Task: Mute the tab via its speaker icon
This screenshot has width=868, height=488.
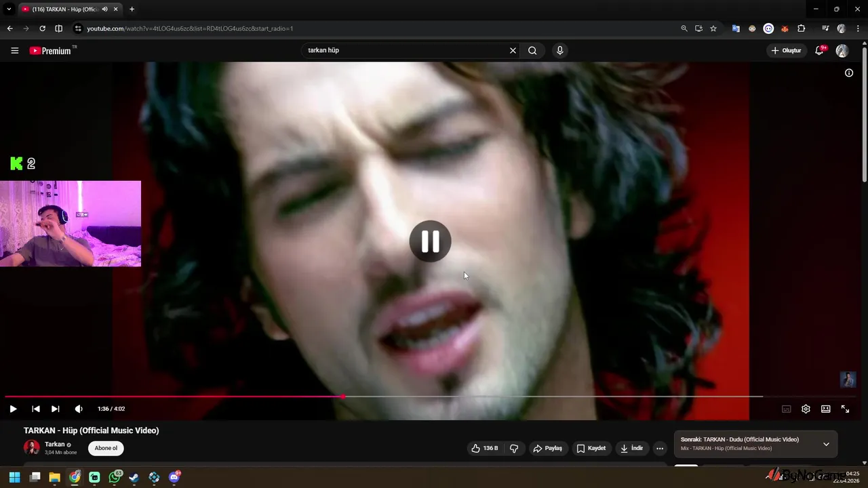Action: tap(104, 9)
